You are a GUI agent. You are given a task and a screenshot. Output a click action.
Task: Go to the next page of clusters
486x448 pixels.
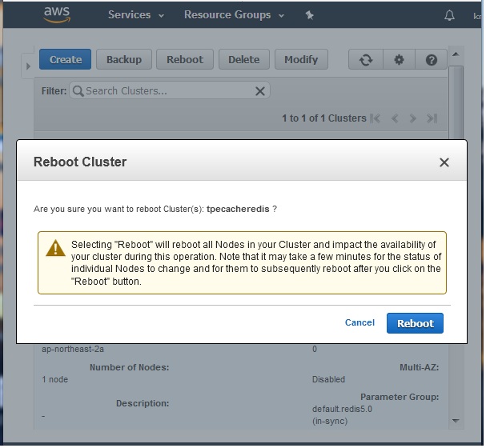click(x=413, y=118)
